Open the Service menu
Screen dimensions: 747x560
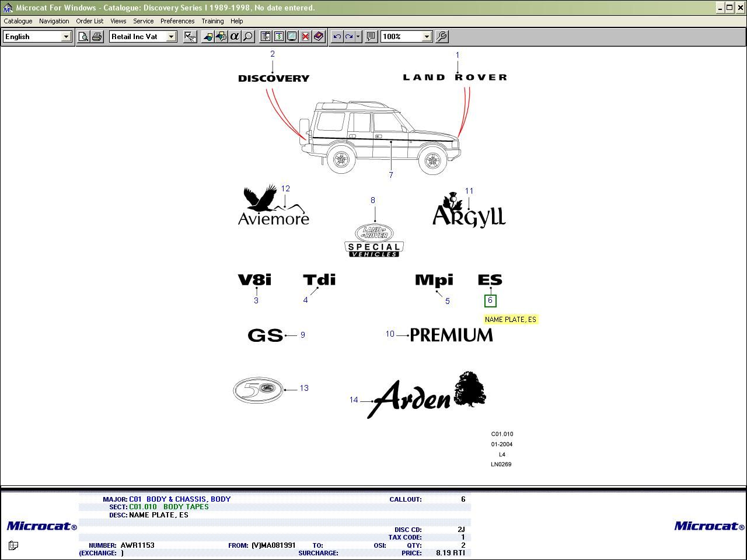(143, 21)
